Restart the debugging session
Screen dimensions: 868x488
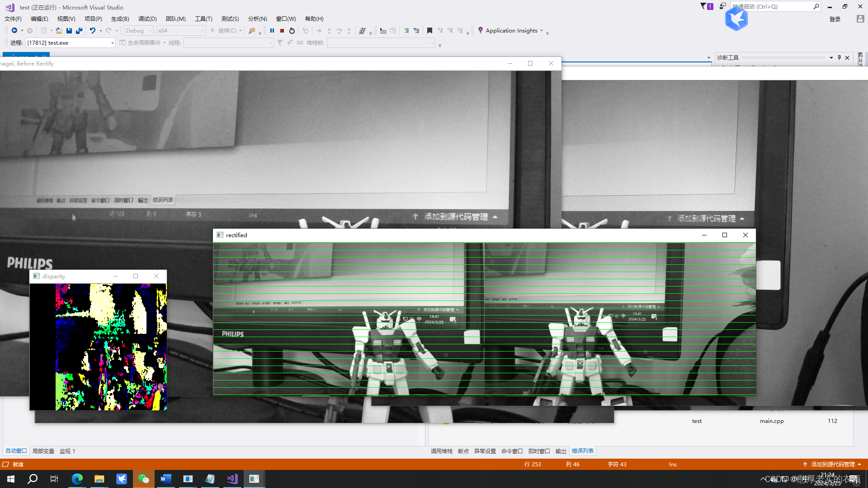click(292, 31)
